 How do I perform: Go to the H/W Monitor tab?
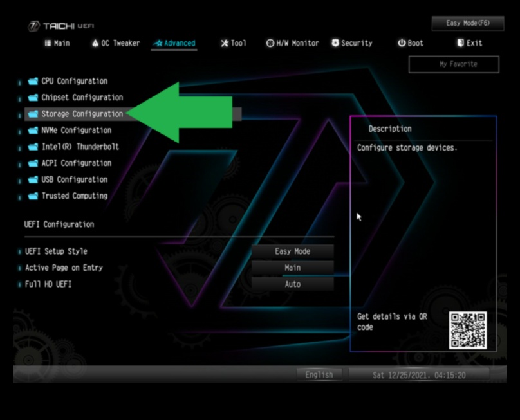pyautogui.click(x=292, y=43)
